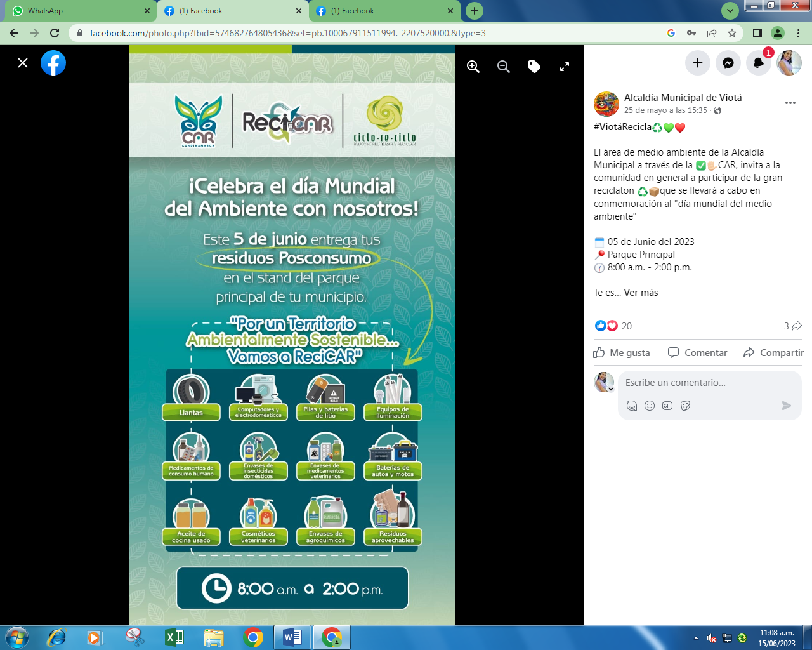Screen dimensions: 812x650
Task: Open Windows Start menu
Action: 17,637
